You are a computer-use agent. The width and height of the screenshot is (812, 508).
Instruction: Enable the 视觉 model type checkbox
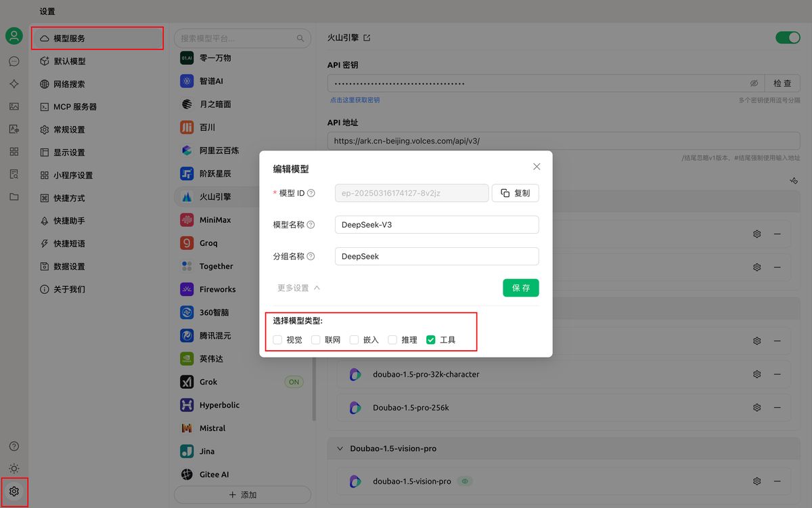click(277, 340)
